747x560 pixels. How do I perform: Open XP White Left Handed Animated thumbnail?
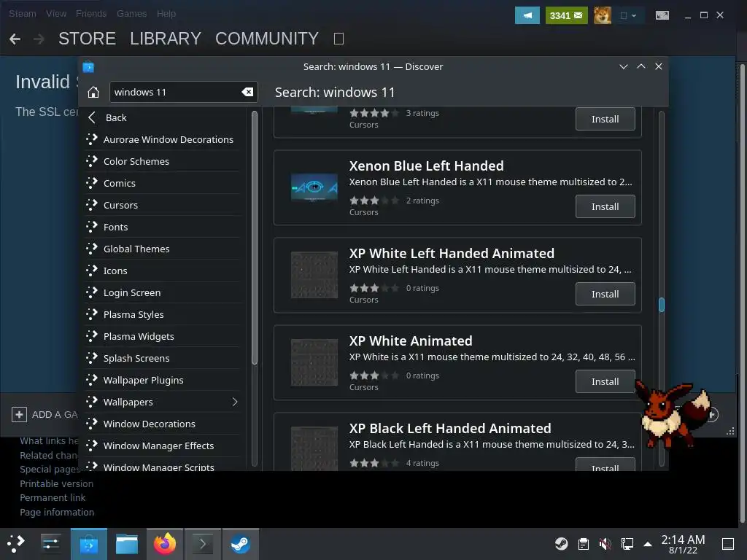(x=314, y=275)
